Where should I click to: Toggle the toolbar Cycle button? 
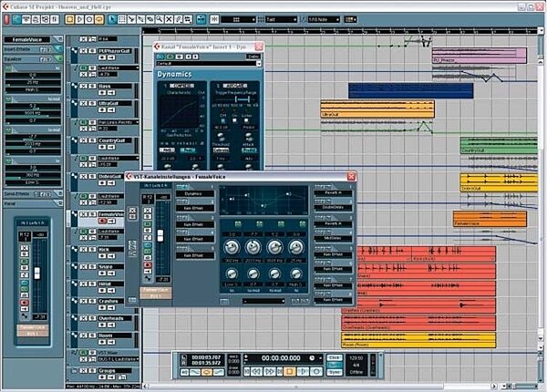pos(99,19)
